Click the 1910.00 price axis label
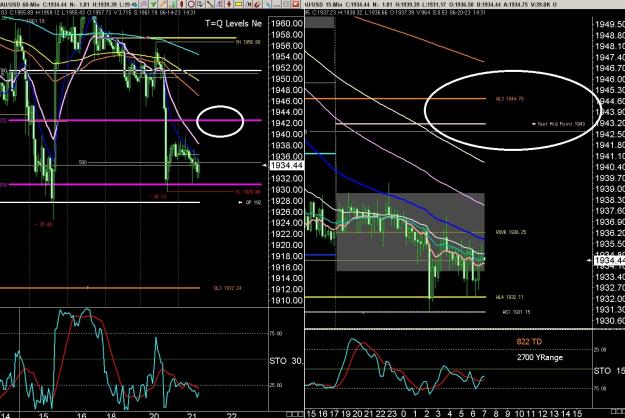The height and width of the screenshot is (418, 625). [x=287, y=300]
